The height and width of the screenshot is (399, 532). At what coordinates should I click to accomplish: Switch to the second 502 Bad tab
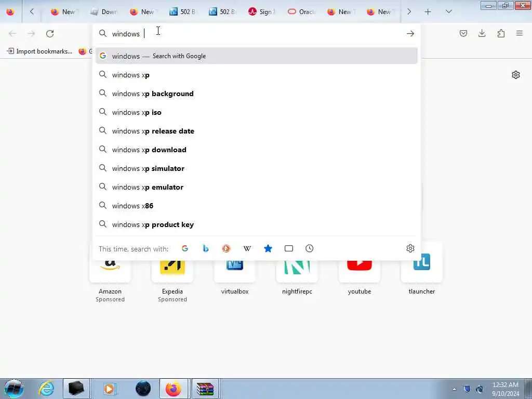coord(222,12)
